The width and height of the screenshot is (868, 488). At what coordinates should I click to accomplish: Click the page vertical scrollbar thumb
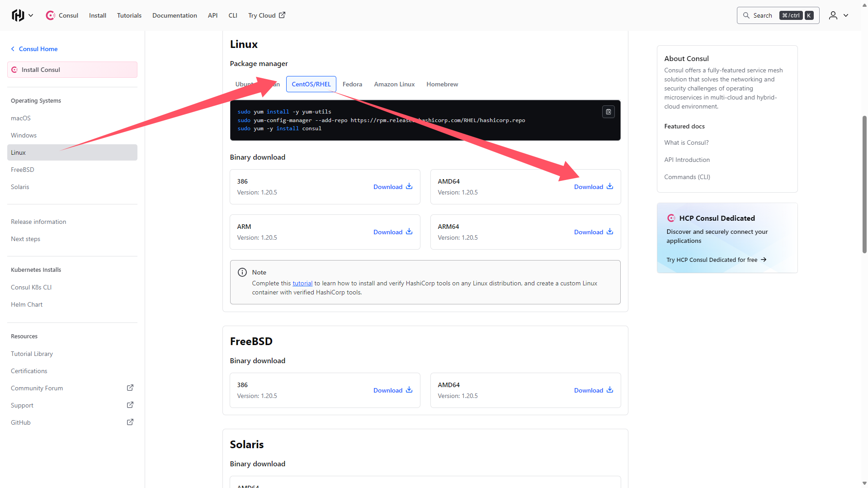coord(864,185)
